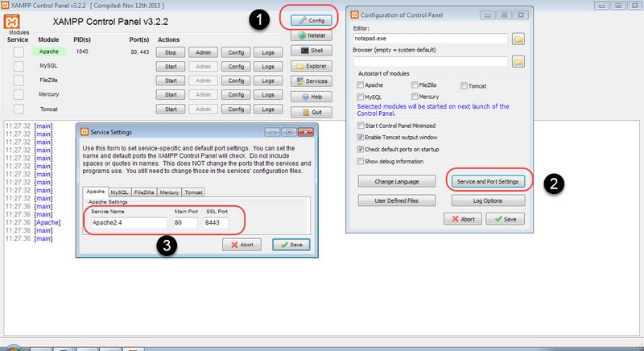The width and height of the screenshot is (644, 351).
Task: Open Mercury row Config button
Action: 236,94
